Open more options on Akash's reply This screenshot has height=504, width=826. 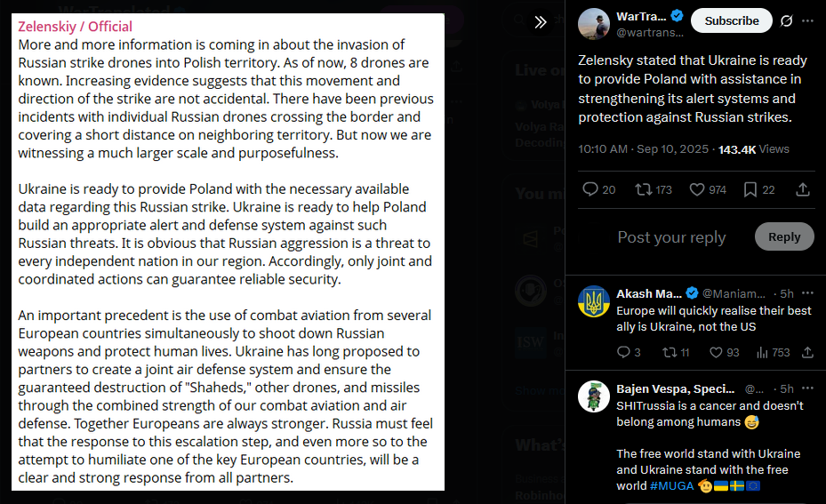tap(807, 292)
